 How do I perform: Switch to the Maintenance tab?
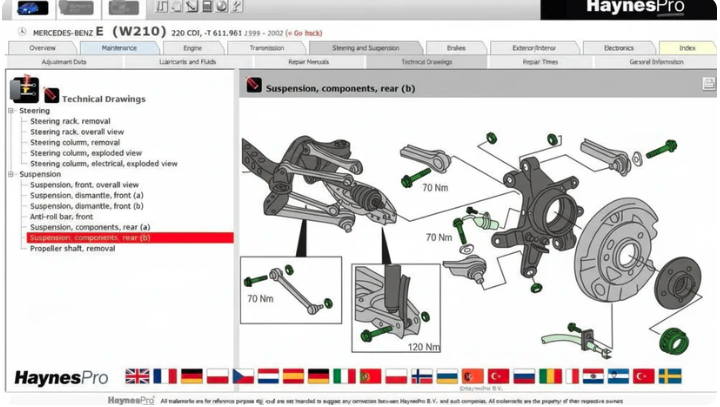pyautogui.click(x=119, y=48)
